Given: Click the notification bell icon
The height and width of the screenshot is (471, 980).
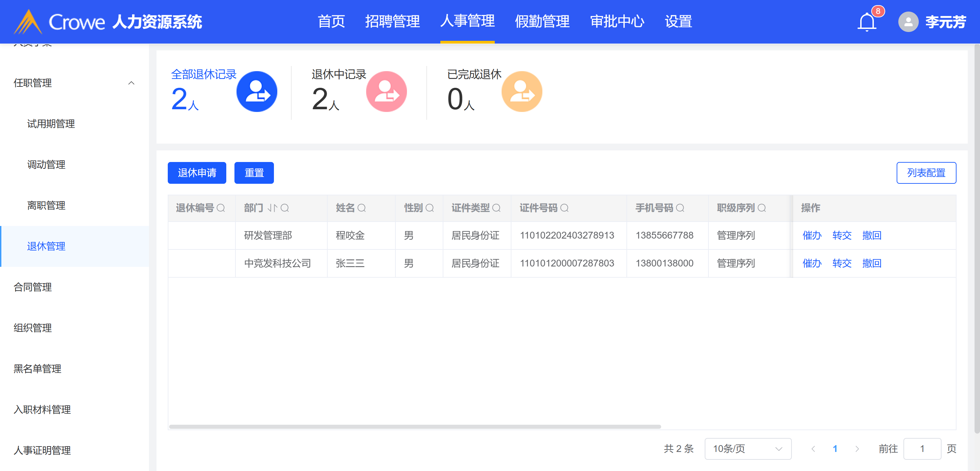Looking at the screenshot, I should click(867, 22).
